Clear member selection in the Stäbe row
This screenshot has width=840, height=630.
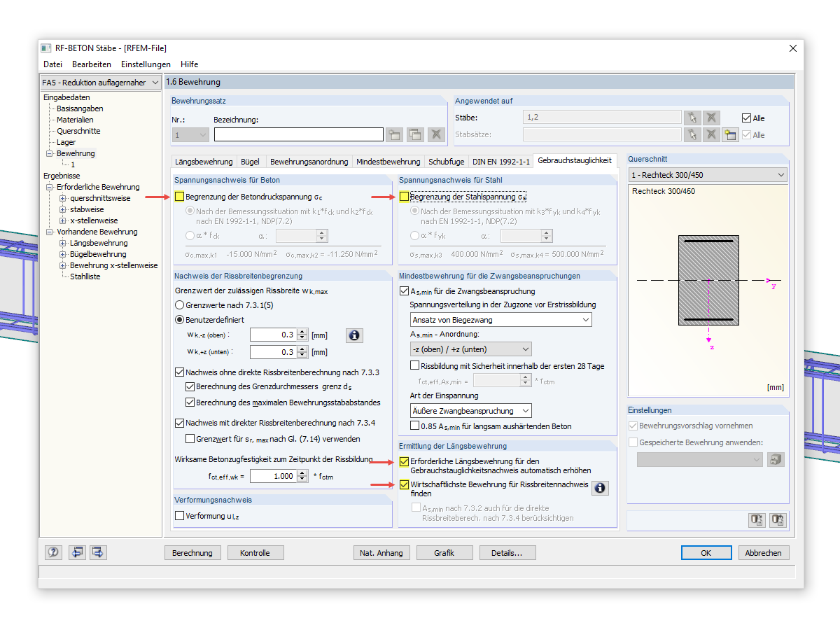[x=711, y=118]
